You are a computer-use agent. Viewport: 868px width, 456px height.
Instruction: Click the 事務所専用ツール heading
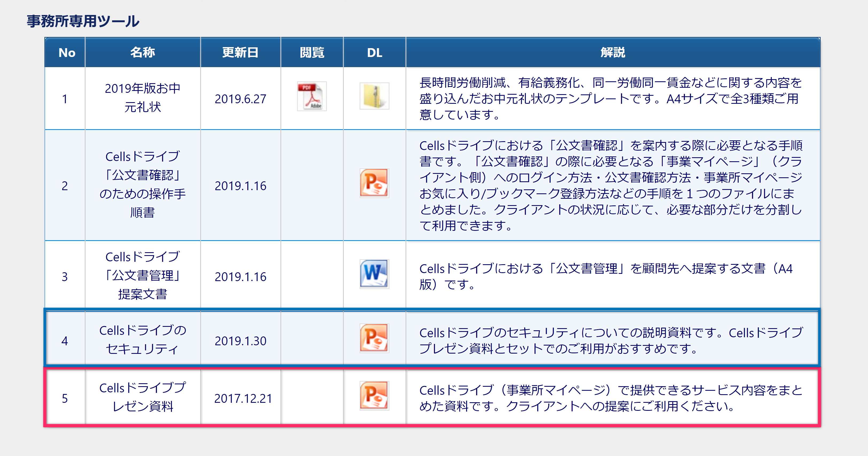[x=83, y=21]
